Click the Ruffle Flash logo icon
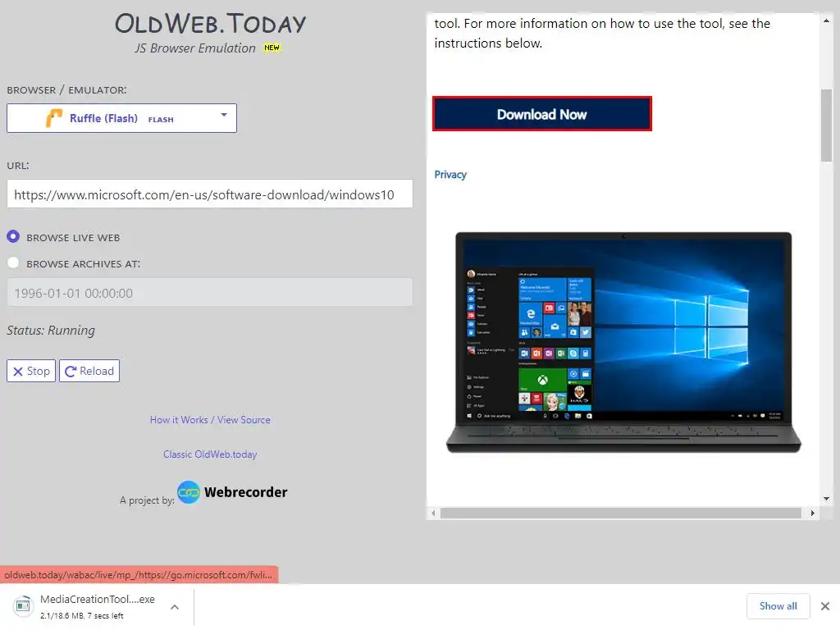Image resolution: width=840 pixels, height=630 pixels. pos(54,118)
